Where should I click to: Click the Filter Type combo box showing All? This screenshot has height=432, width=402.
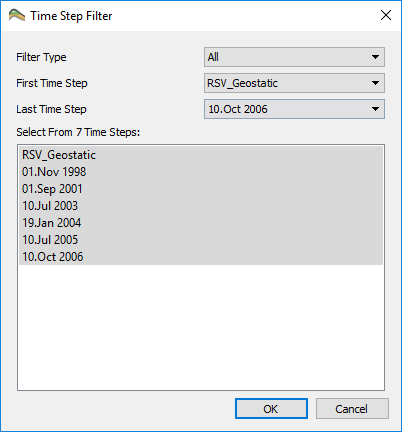(294, 57)
